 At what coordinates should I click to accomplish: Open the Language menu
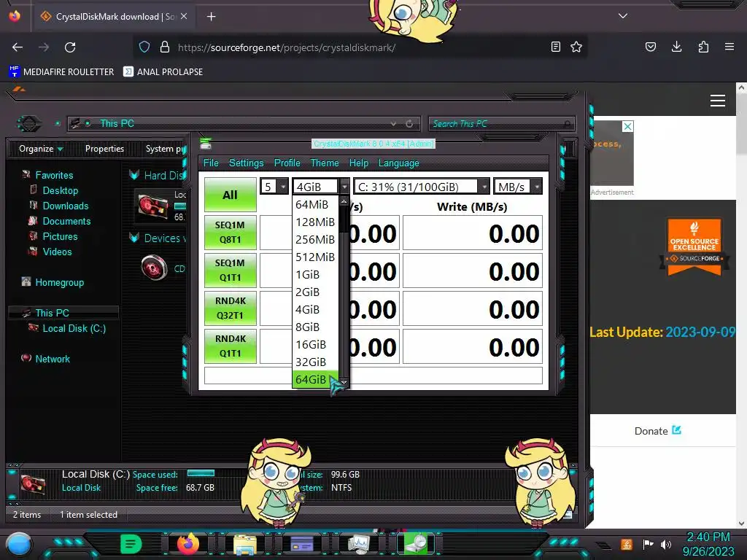(x=398, y=163)
